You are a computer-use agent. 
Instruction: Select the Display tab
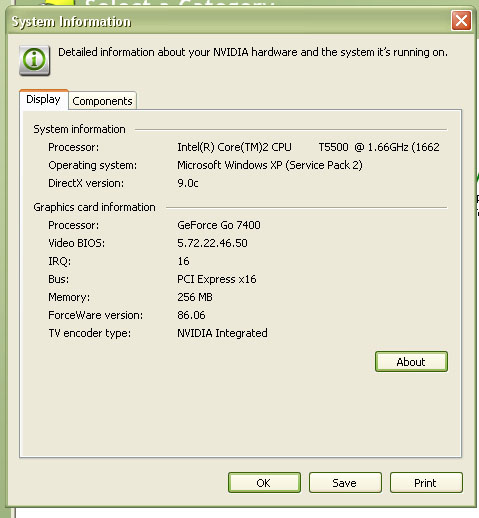tap(44, 99)
